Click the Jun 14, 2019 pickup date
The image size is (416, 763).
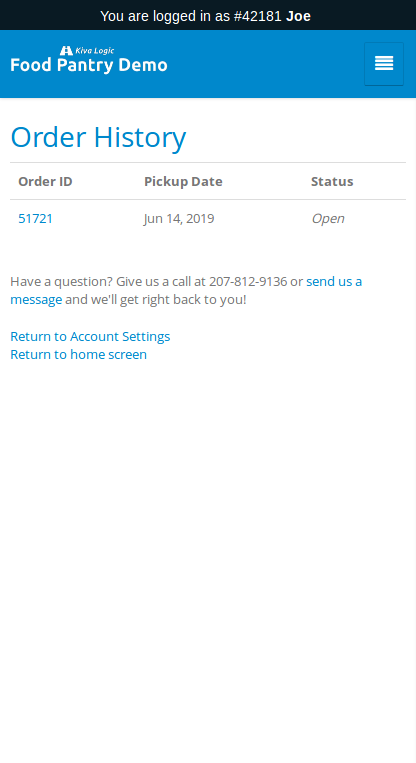(x=179, y=218)
